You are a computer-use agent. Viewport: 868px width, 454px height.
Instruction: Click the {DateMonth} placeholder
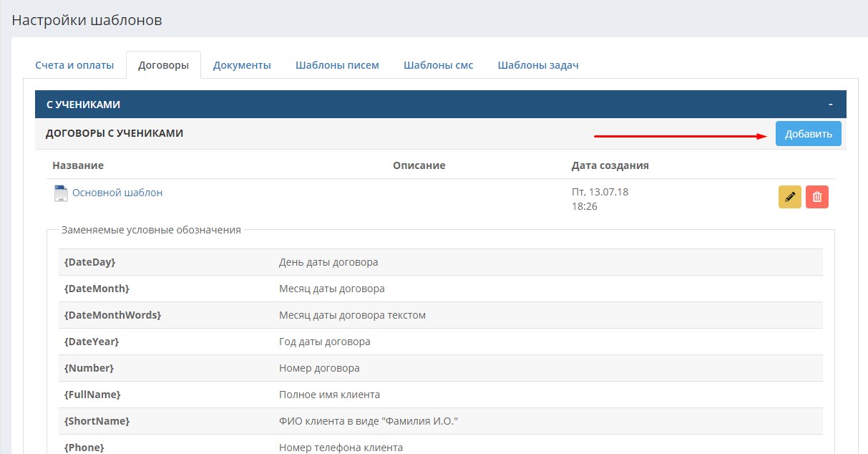97,289
